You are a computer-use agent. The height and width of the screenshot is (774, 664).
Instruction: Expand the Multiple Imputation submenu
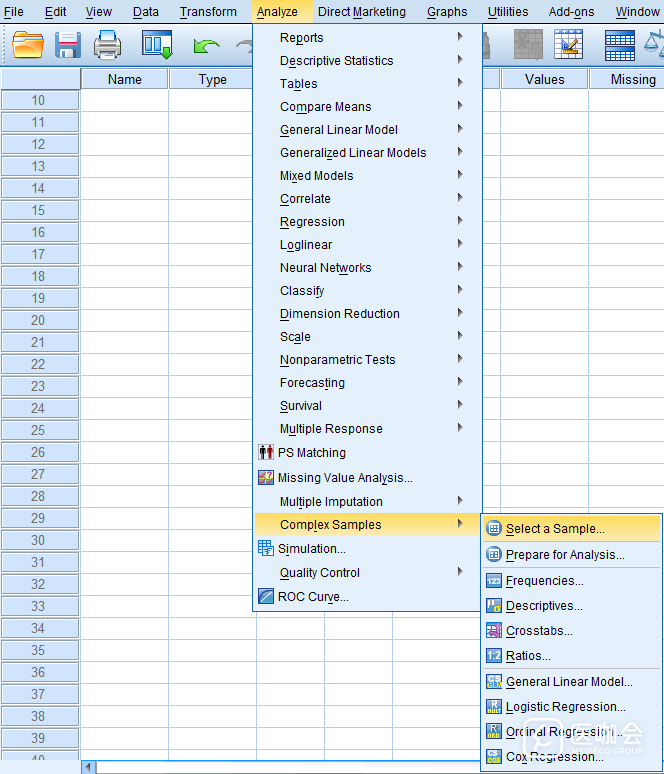[331, 502]
